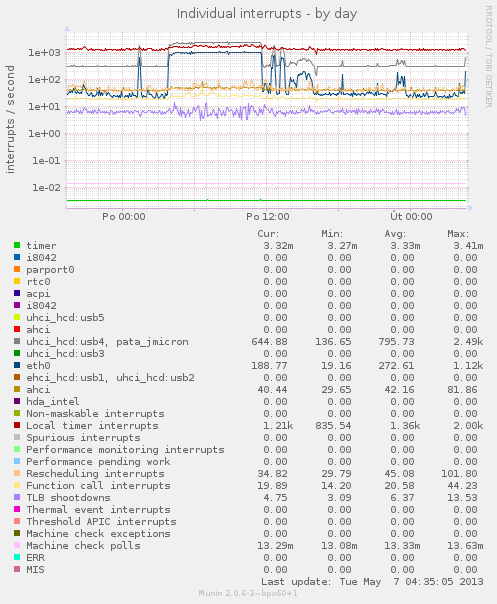Click the green timer legend swatch
The image size is (497, 604).
[17, 245]
